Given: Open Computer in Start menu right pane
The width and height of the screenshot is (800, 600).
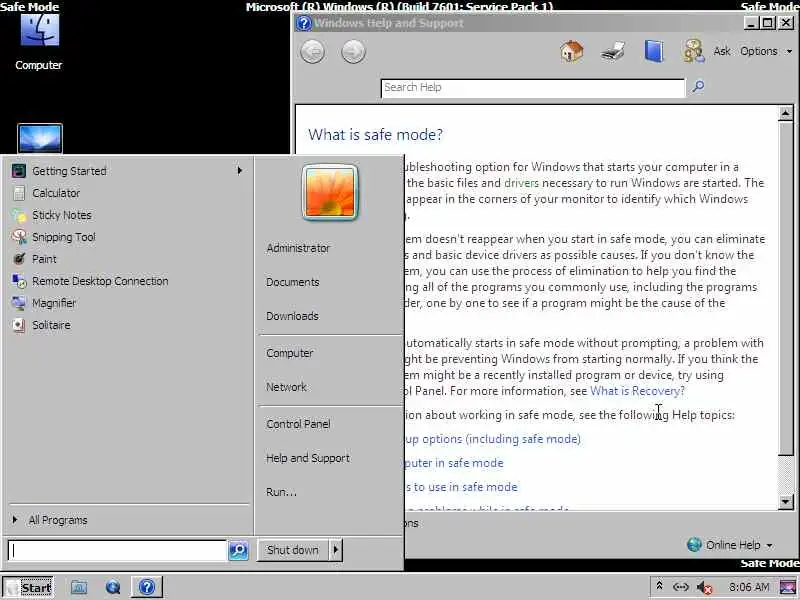Looking at the screenshot, I should pyautogui.click(x=289, y=353).
